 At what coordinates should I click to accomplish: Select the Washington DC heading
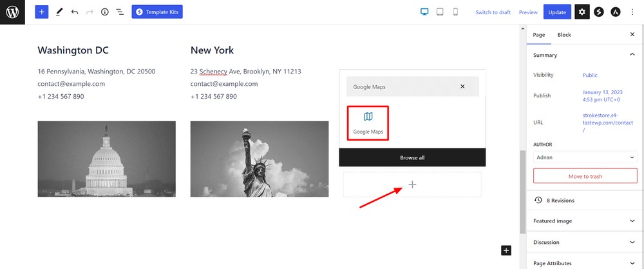click(73, 50)
